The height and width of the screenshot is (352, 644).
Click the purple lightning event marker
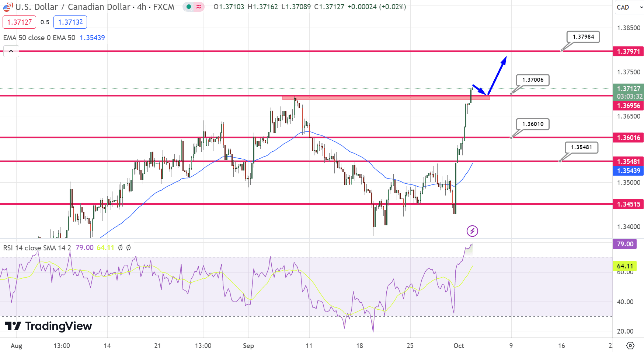tap(472, 231)
